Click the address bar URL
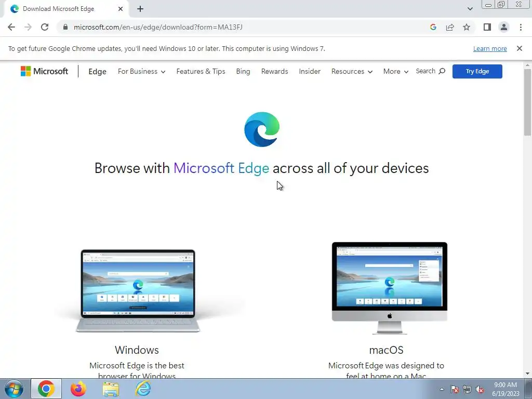 (x=158, y=27)
